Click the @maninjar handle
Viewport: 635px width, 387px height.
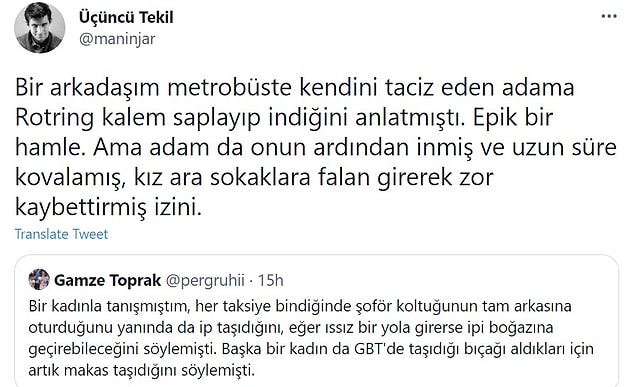[x=117, y=39]
